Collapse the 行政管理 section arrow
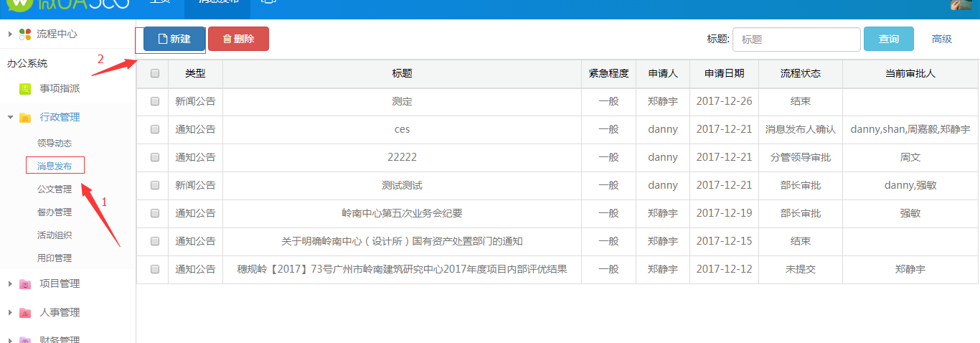 [x=10, y=118]
